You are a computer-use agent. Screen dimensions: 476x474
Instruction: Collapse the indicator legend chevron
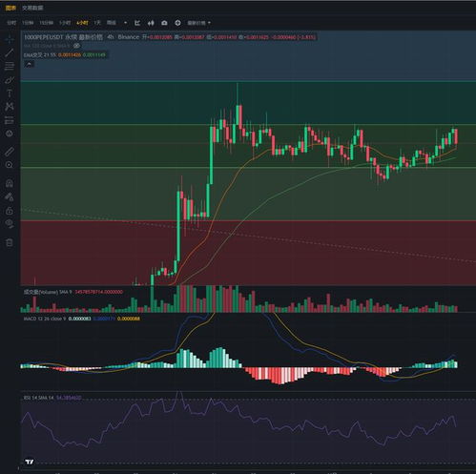tap(29, 64)
